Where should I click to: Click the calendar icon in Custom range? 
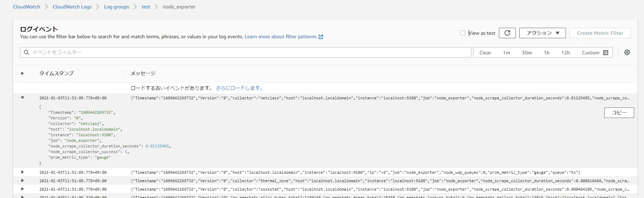pyautogui.click(x=606, y=53)
